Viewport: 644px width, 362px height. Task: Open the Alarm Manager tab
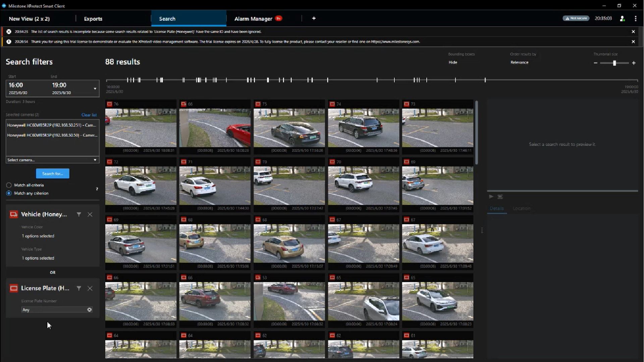pyautogui.click(x=253, y=19)
